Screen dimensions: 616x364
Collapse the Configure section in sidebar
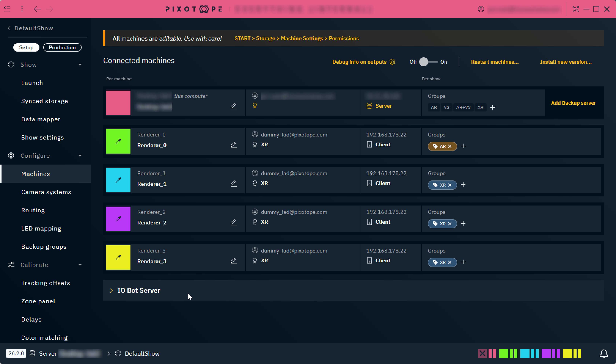click(80, 156)
